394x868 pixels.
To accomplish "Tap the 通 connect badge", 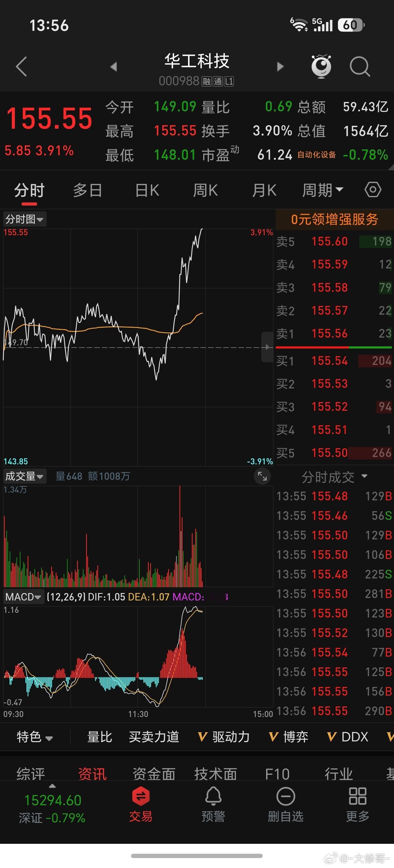I will tap(217, 81).
